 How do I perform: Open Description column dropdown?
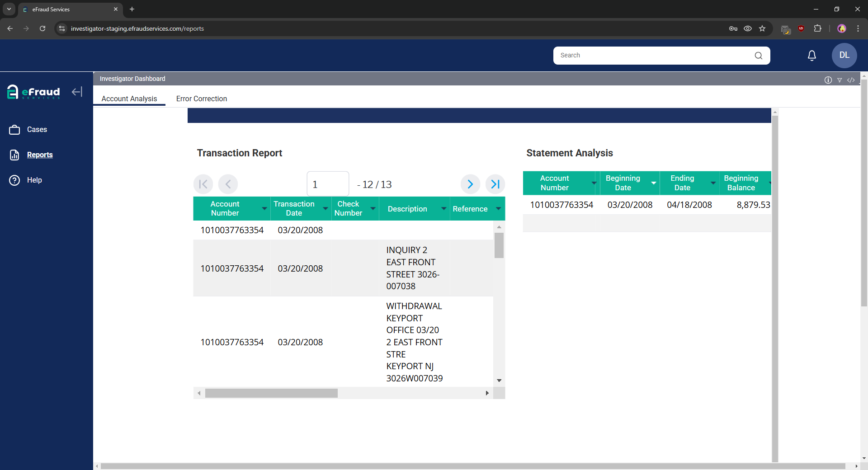coord(444,209)
